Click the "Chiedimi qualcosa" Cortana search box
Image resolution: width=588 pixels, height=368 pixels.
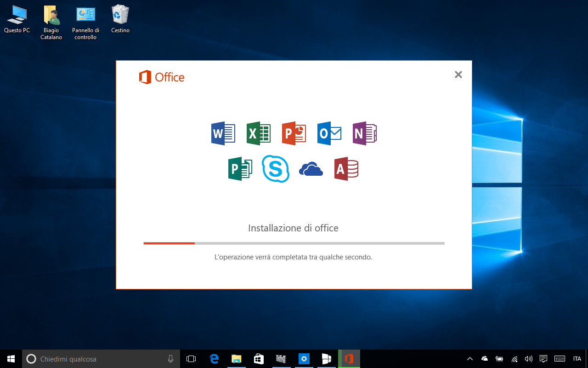[x=101, y=359]
